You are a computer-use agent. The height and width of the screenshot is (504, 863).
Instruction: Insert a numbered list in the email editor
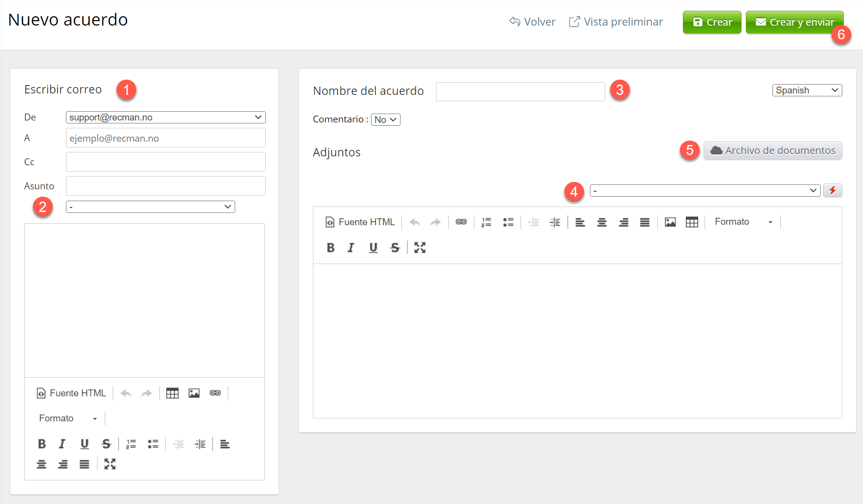(x=131, y=444)
